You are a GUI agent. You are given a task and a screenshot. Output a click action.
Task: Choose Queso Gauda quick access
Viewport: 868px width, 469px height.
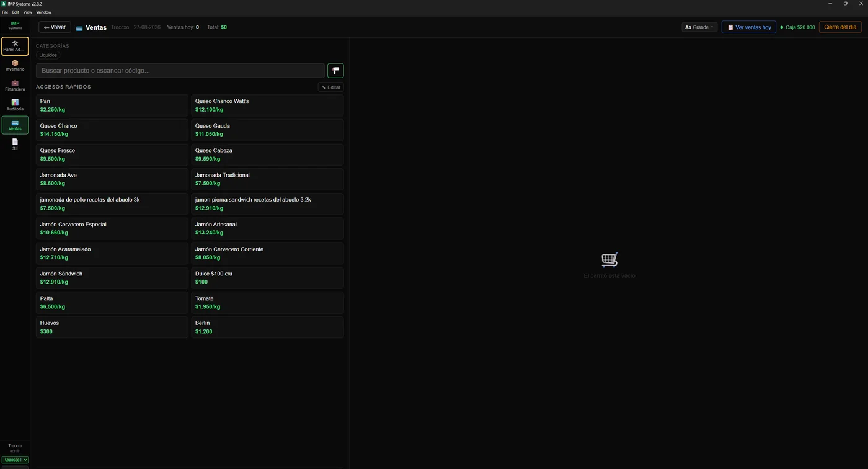coord(267,130)
